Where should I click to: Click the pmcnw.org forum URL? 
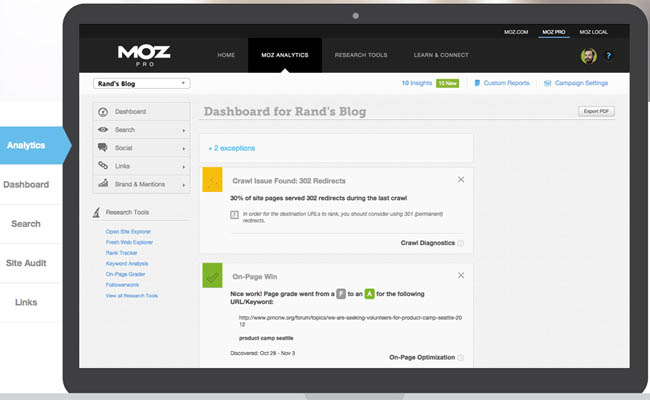tap(350, 321)
